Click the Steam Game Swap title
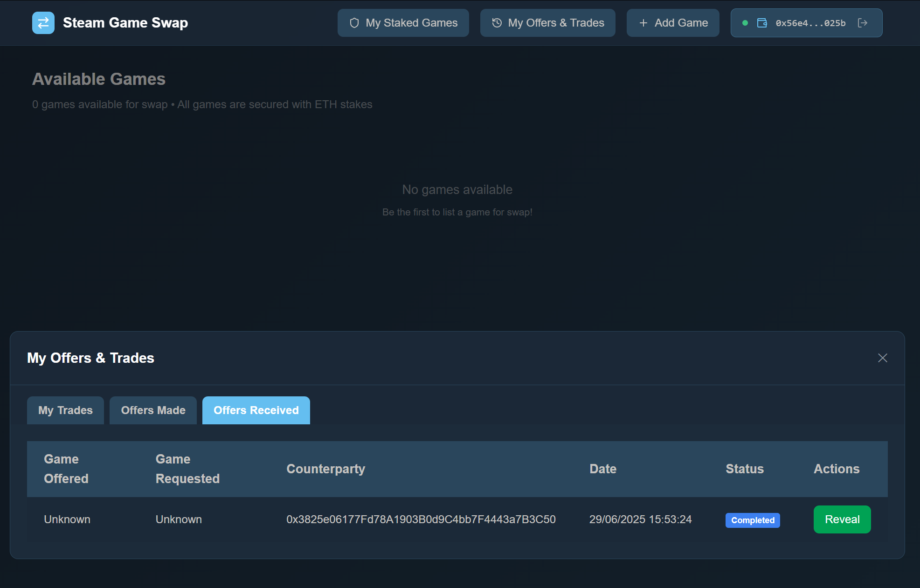The width and height of the screenshot is (920, 588). [x=125, y=23]
